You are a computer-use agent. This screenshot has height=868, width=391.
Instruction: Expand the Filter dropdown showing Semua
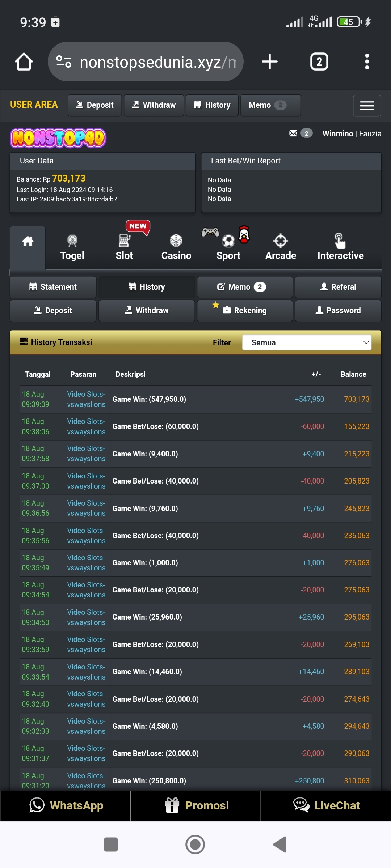[x=307, y=342]
